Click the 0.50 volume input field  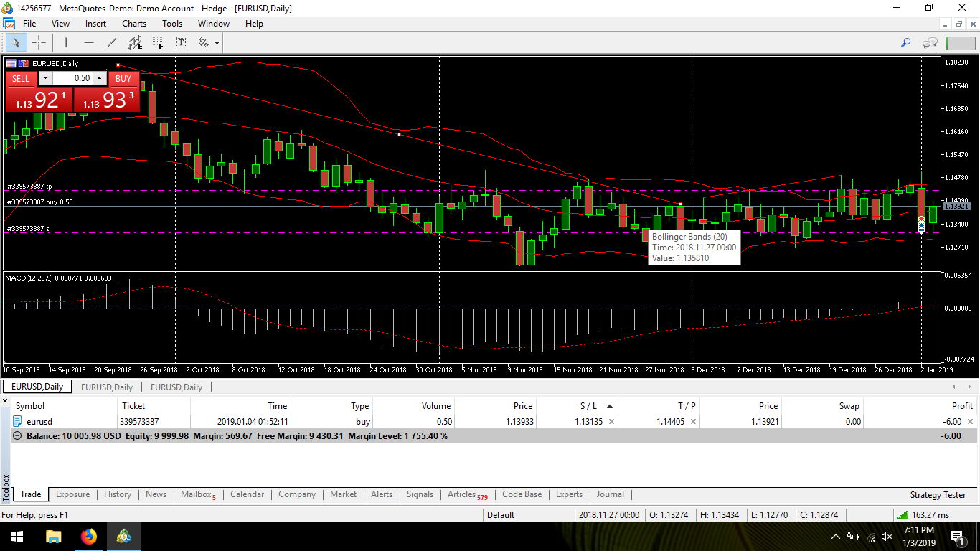(72, 78)
